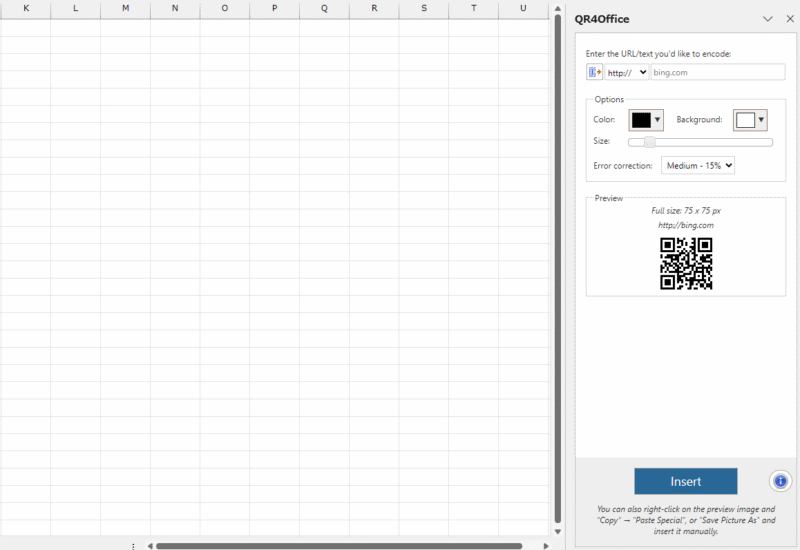Open the http:// protocol dropdown
Viewport: 800px width, 550px height.
pos(627,72)
